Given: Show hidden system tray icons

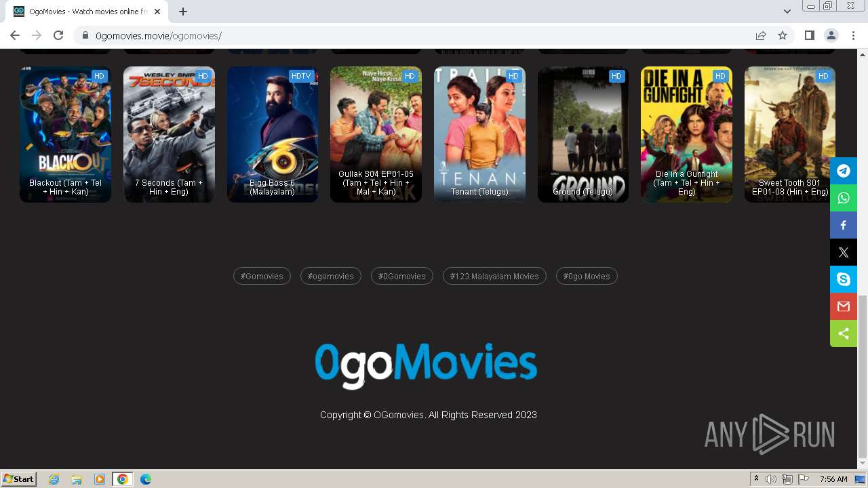Looking at the screenshot, I should coord(756,479).
